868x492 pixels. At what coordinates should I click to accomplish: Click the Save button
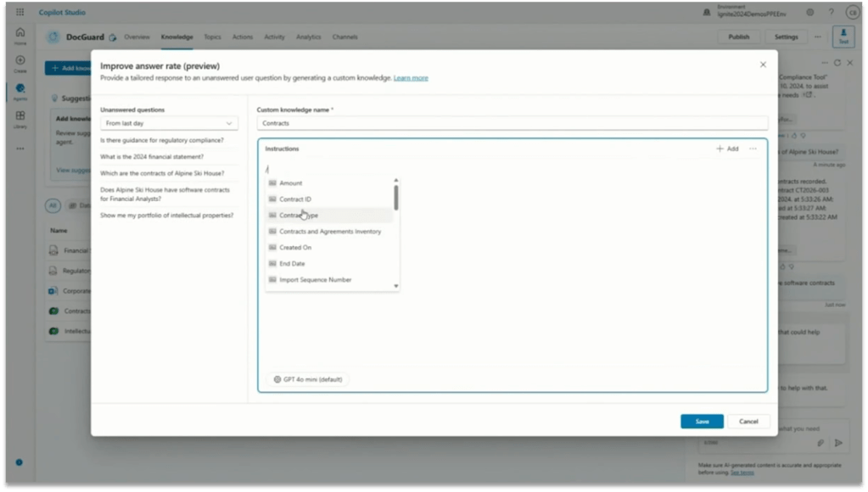click(x=702, y=422)
